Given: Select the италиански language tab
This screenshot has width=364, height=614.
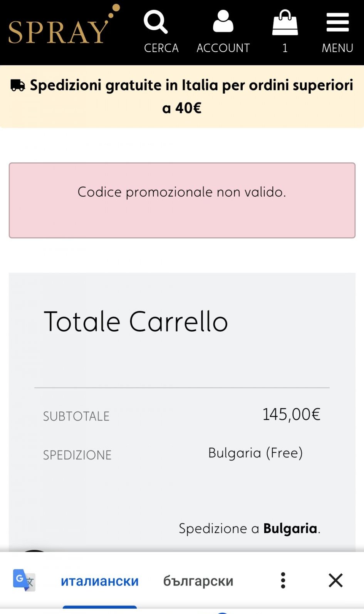Looking at the screenshot, I should click(100, 581).
